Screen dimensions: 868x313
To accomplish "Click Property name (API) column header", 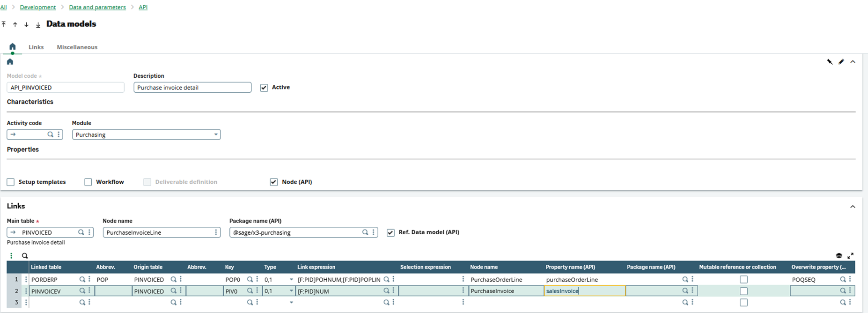I will point(570,267).
